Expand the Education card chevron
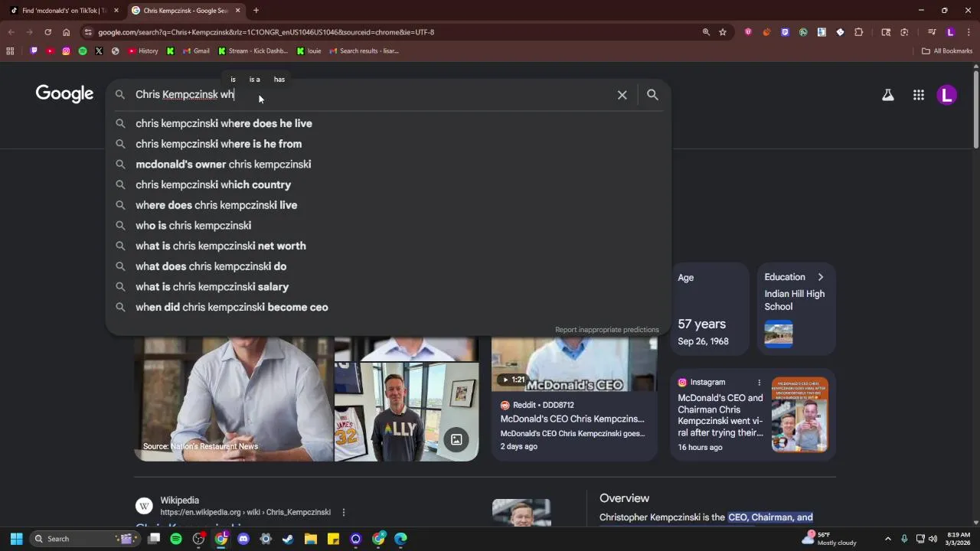Screen dimensions: 980x551 (x=820, y=277)
